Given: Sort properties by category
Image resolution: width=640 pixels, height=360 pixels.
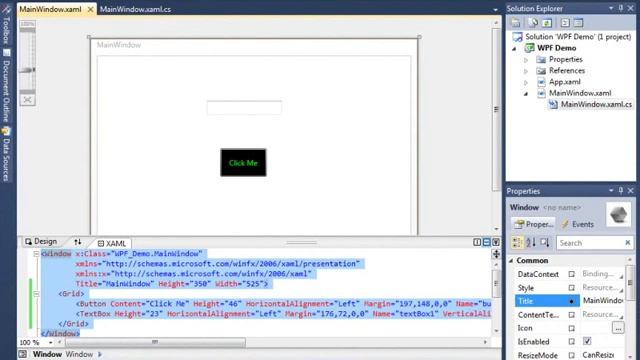Looking at the screenshot, I should point(517,242).
